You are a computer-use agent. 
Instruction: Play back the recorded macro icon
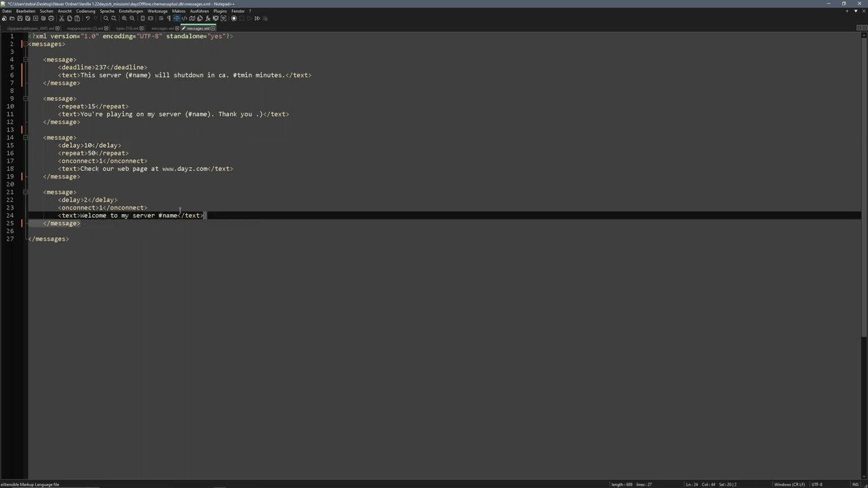click(250, 18)
